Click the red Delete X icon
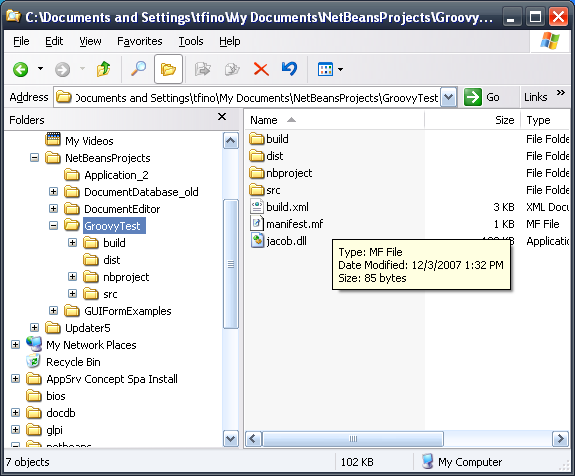This screenshot has width=575, height=476. tap(261, 69)
